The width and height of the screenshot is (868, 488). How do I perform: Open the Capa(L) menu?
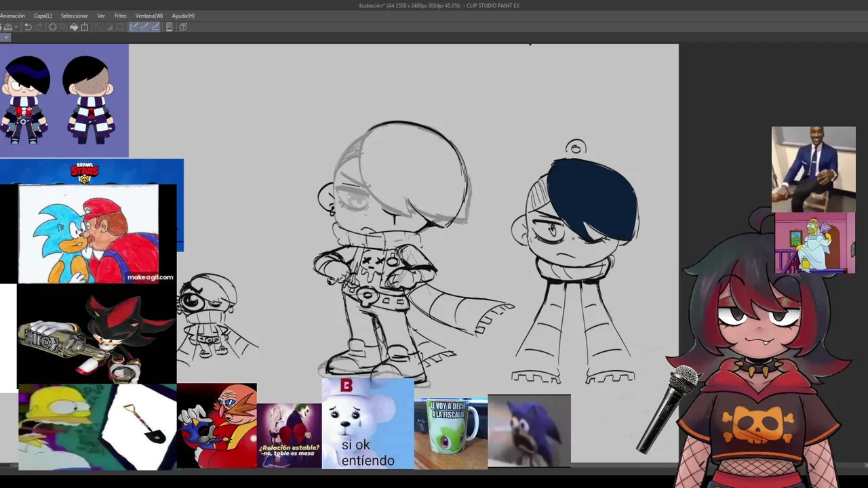43,16
